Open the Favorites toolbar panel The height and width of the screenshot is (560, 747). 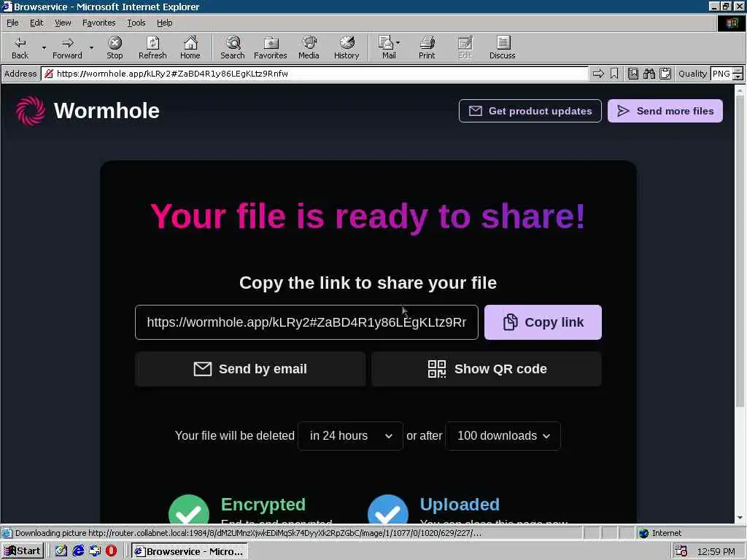click(271, 47)
